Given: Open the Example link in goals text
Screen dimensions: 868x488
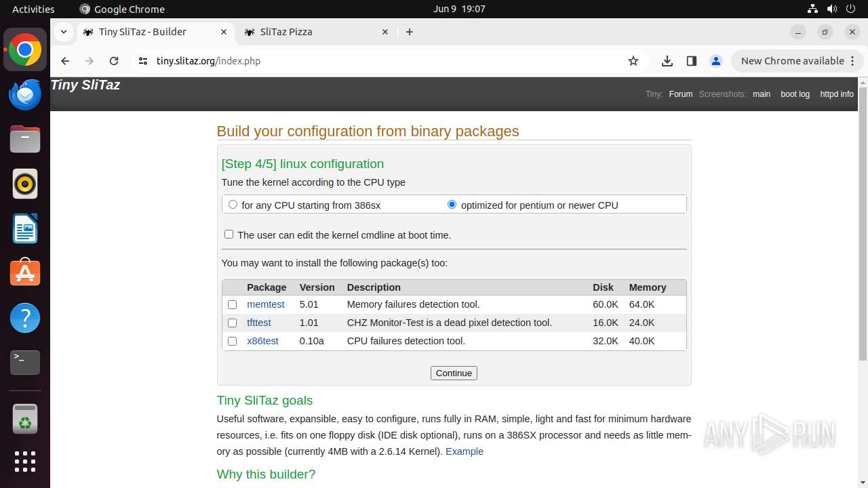Looking at the screenshot, I should pyautogui.click(x=465, y=451).
